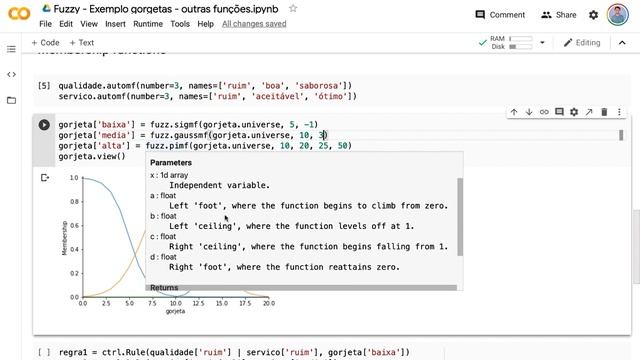This screenshot has height=360, width=640.
Task: Click the gorjeta['baixa'] code line
Action: 188,124
